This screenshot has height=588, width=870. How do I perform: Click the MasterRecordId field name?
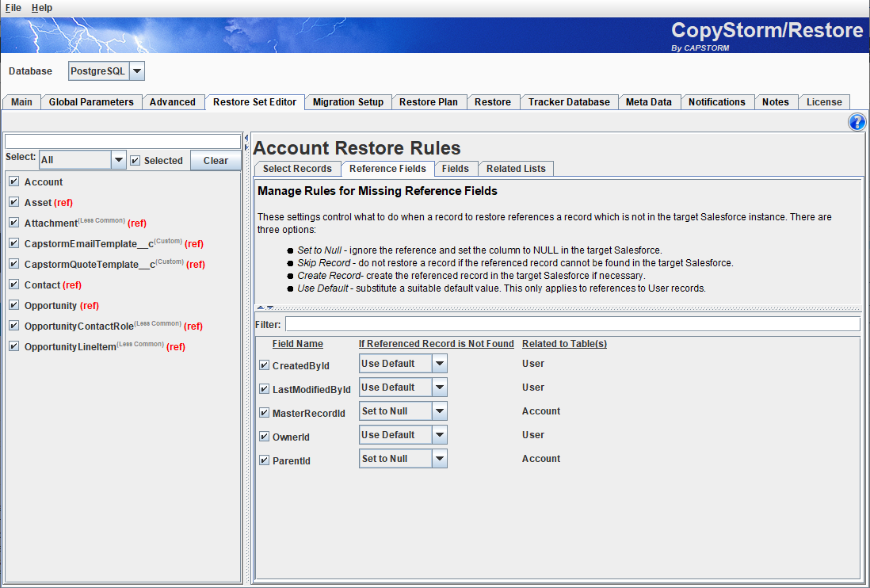click(308, 414)
